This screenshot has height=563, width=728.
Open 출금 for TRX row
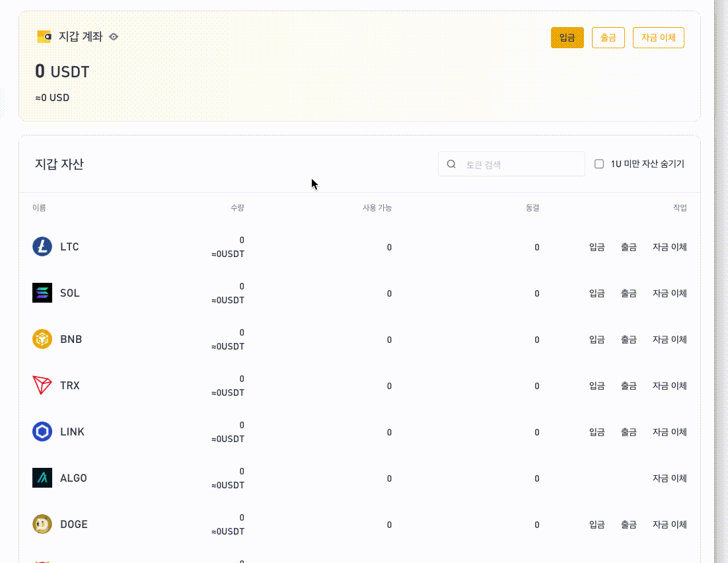(629, 385)
